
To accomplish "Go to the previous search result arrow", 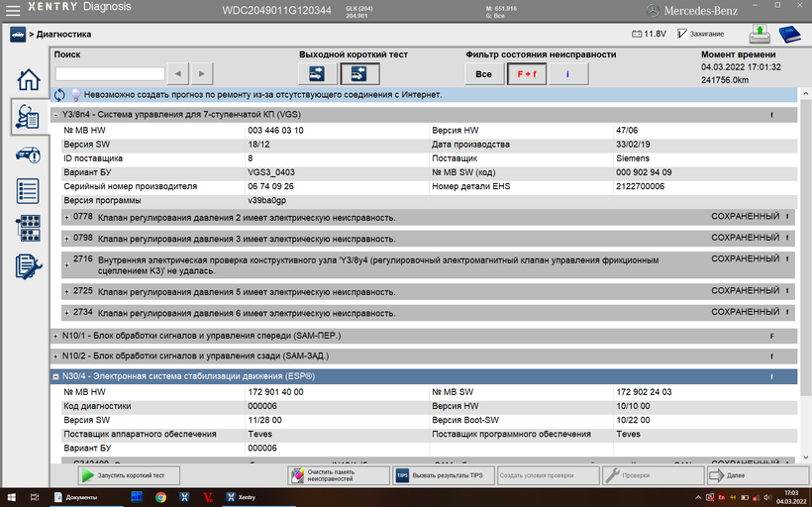I will point(178,74).
